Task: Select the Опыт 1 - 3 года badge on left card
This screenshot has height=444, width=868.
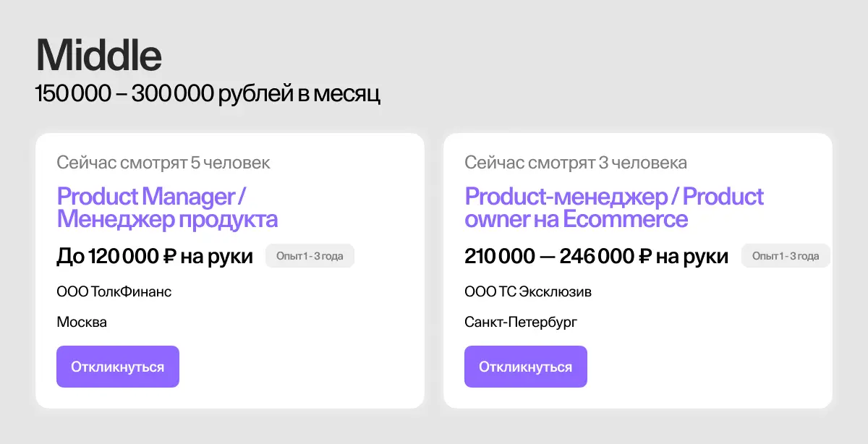Action: pos(310,255)
